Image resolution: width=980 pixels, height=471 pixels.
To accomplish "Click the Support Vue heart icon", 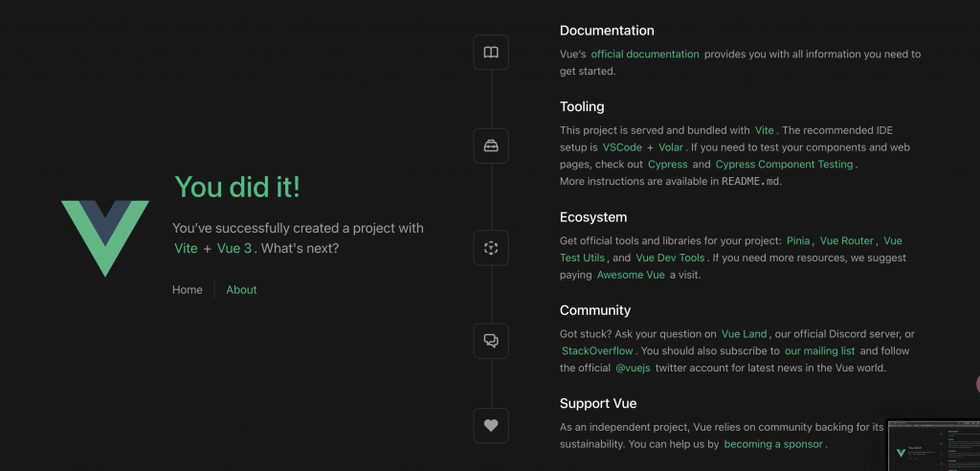I will (491, 425).
